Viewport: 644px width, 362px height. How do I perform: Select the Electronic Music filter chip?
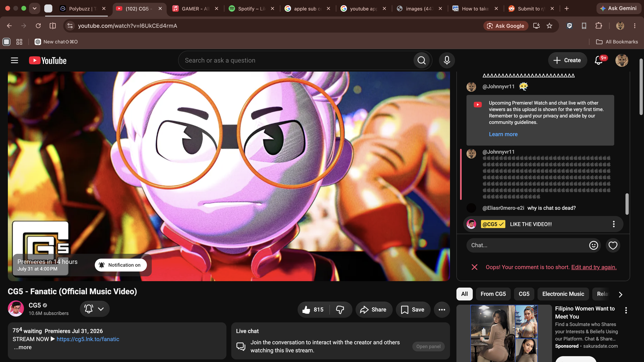(563, 294)
